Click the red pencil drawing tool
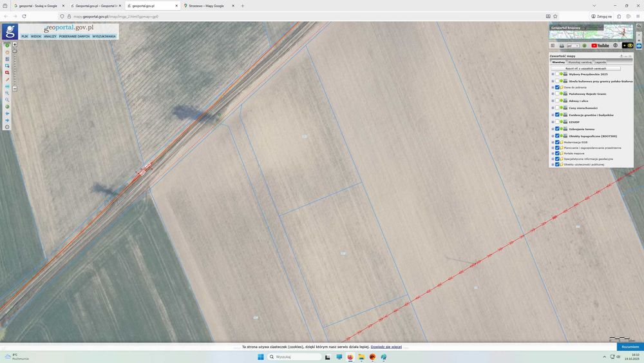The width and height of the screenshot is (644, 363). click(x=7, y=80)
